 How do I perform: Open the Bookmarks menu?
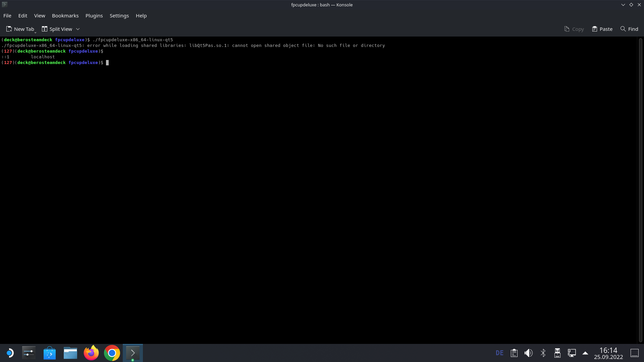coord(65,16)
